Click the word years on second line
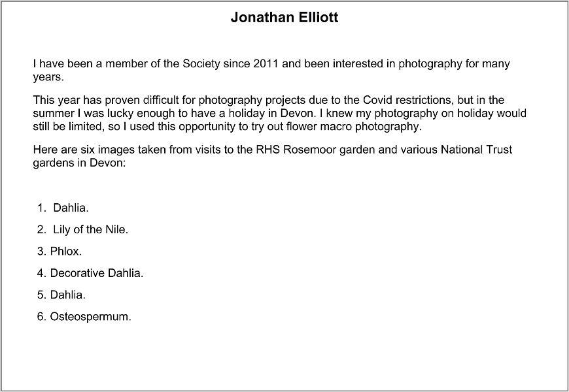Viewport: 569px width, 392px height. click(x=48, y=77)
